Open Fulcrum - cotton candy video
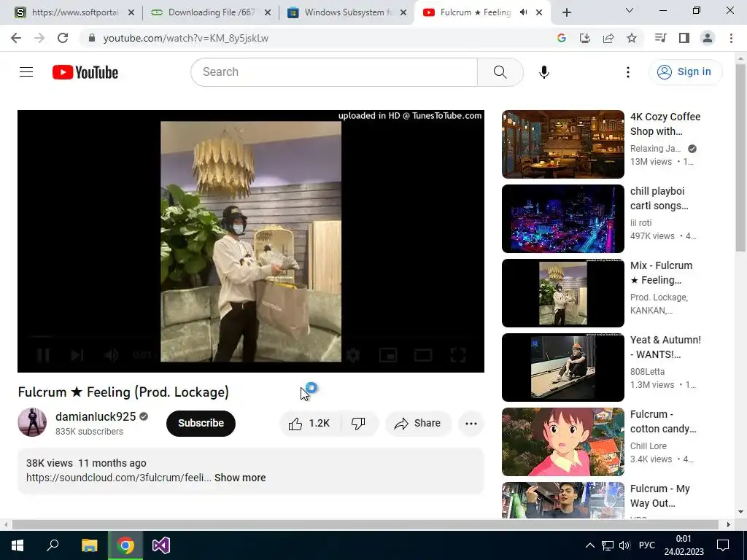Screen dimensions: 747x560 (x=562, y=442)
